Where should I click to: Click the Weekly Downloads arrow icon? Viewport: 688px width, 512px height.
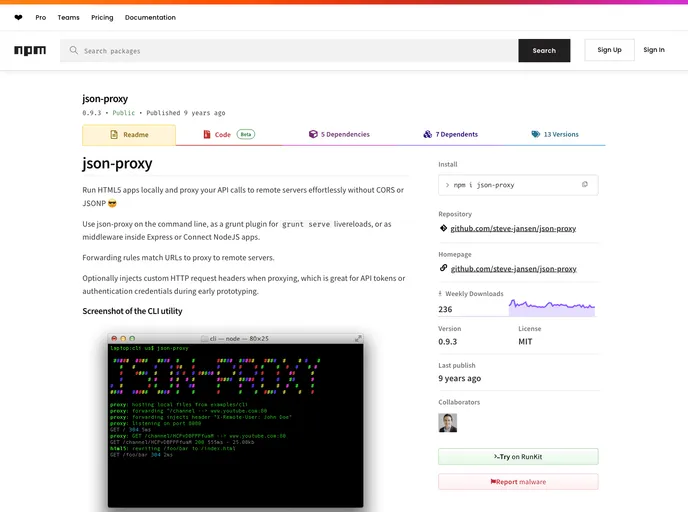[x=440, y=294]
